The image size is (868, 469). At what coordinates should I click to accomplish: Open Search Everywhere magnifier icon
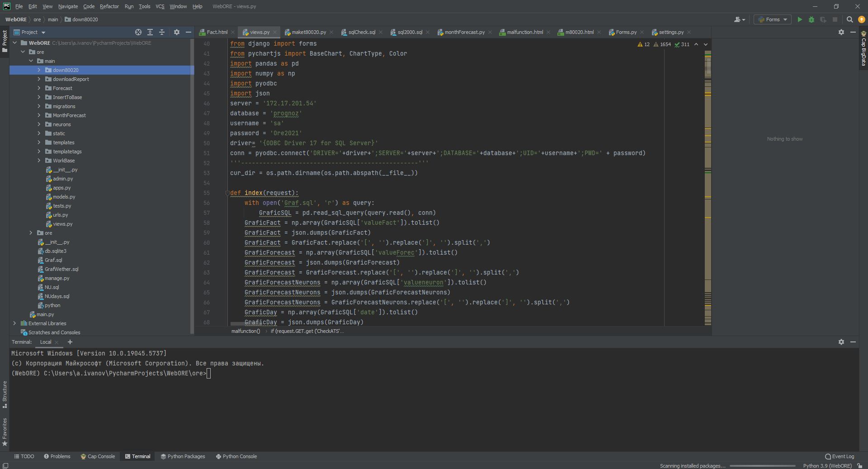(849, 19)
